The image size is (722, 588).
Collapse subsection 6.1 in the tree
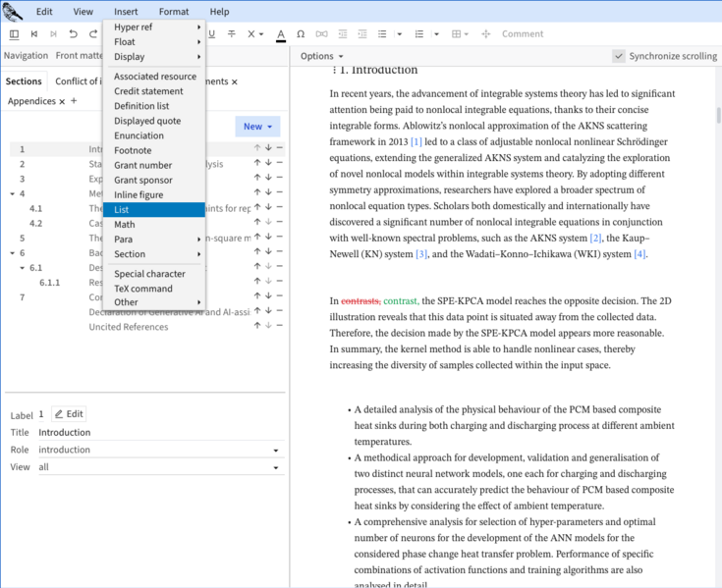22,268
